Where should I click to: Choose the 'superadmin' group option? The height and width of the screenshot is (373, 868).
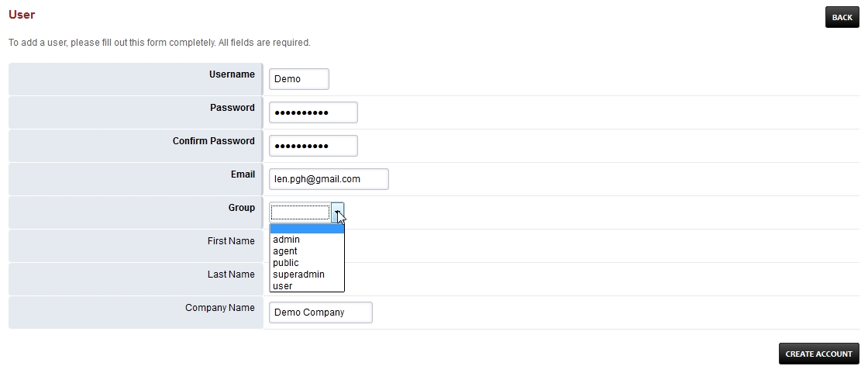coord(298,275)
